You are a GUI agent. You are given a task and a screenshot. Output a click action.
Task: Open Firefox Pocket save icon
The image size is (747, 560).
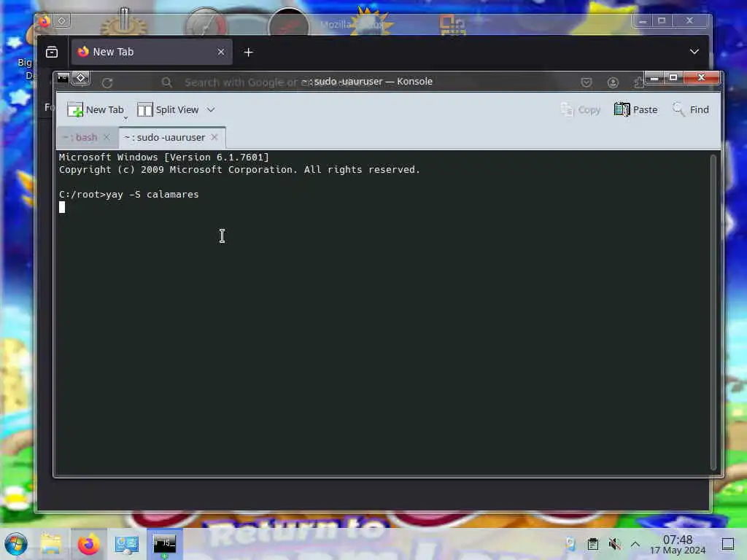click(x=587, y=83)
